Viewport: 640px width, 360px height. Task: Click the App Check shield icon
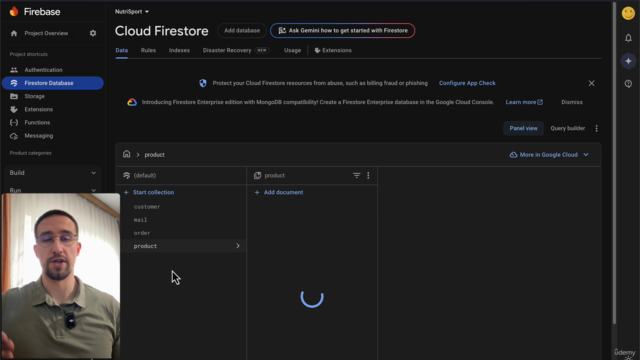(x=203, y=83)
